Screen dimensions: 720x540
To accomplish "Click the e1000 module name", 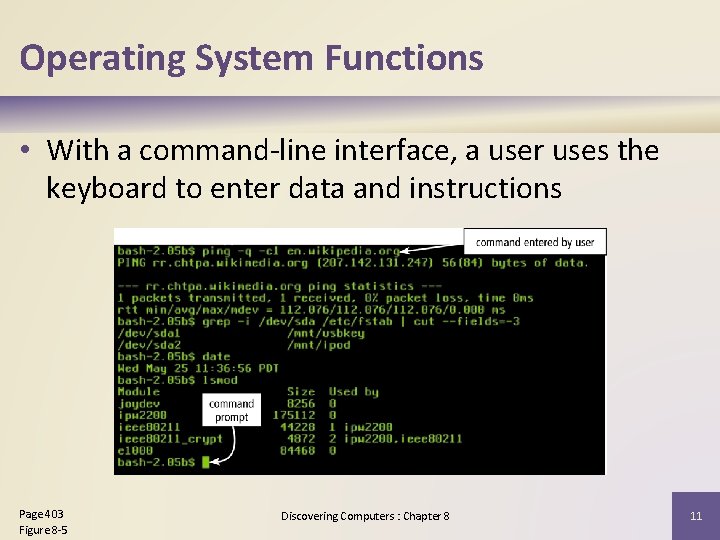I will 135,450.
